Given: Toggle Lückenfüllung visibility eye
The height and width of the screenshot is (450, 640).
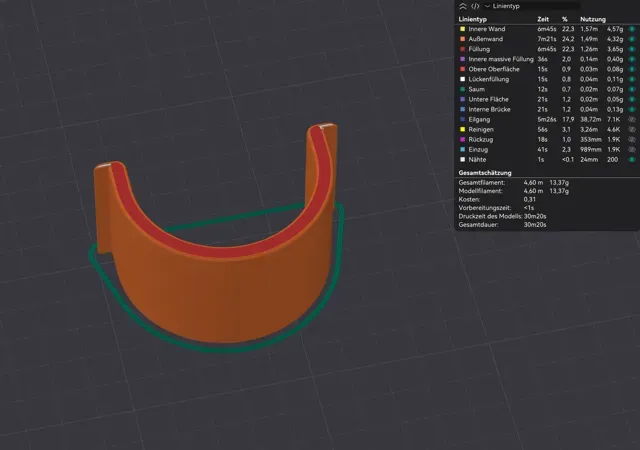Looking at the screenshot, I should click(632, 79).
